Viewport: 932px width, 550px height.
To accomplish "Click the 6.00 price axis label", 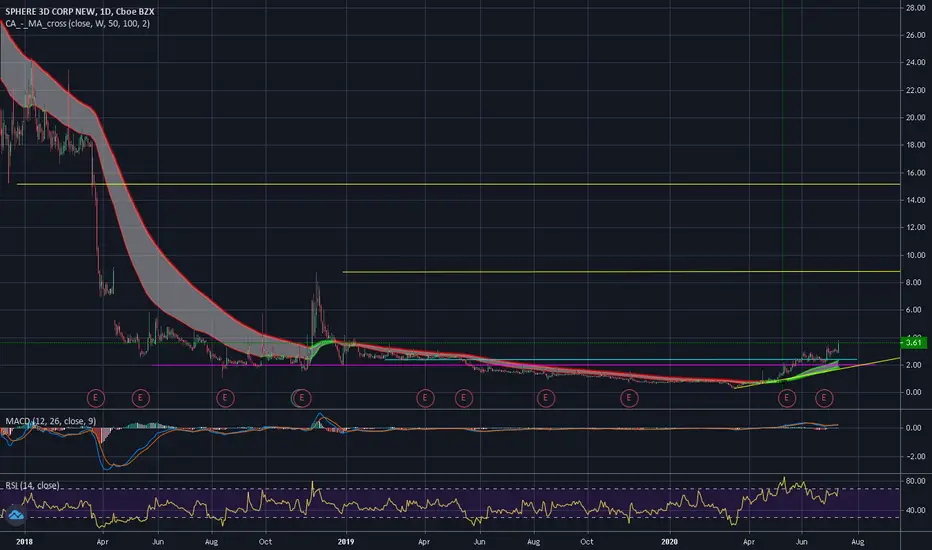I will [915, 310].
